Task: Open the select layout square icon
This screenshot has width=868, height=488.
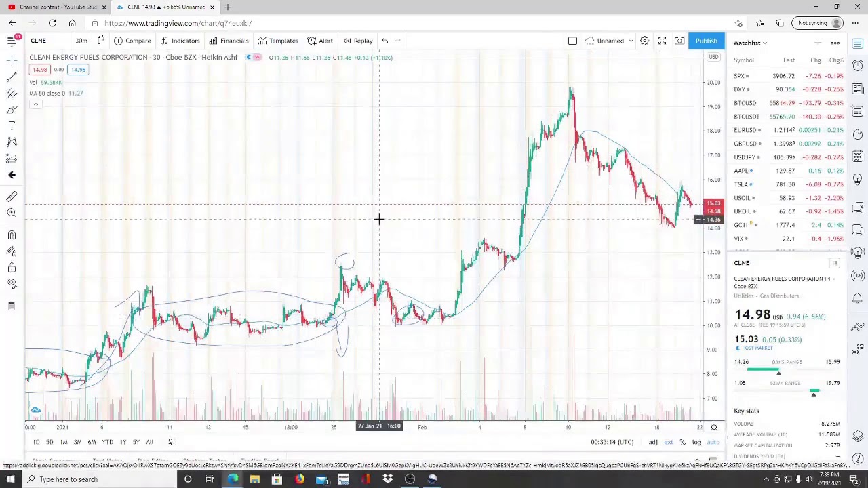Action: [x=572, y=41]
